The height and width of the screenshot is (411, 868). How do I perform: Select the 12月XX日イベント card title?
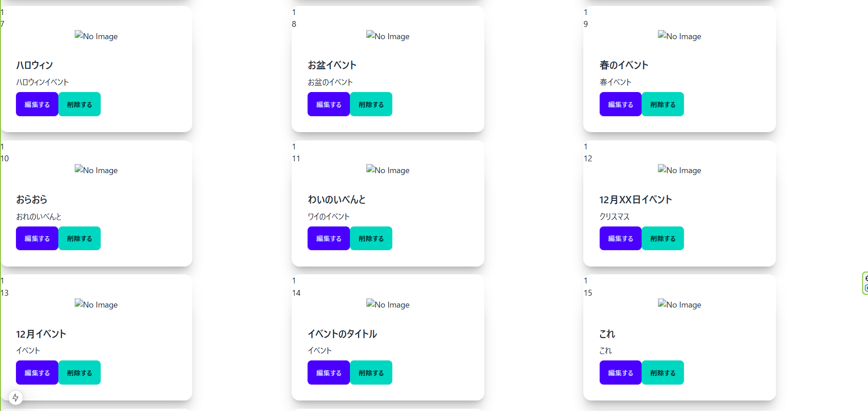pyautogui.click(x=636, y=199)
